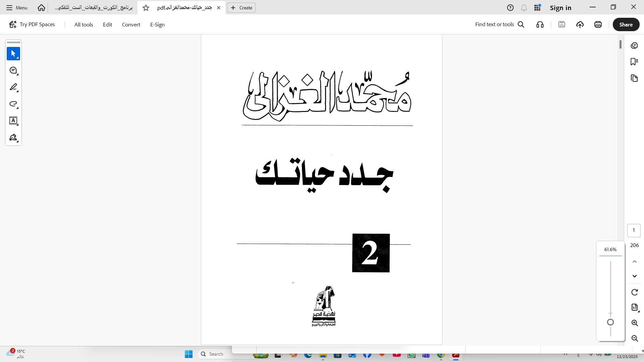Screen dimensions: 644x362
Task: Click the quick toolbar grip handle
Action: 13,43
